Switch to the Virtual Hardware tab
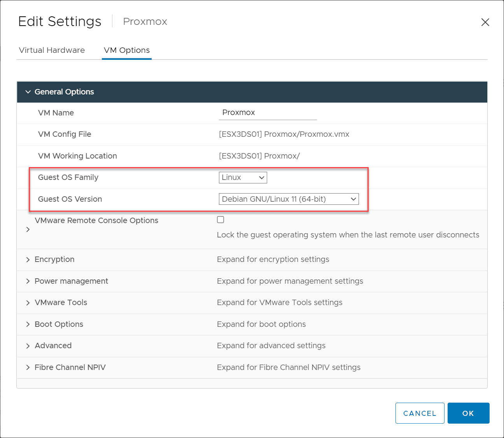The image size is (504, 438). pos(52,50)
